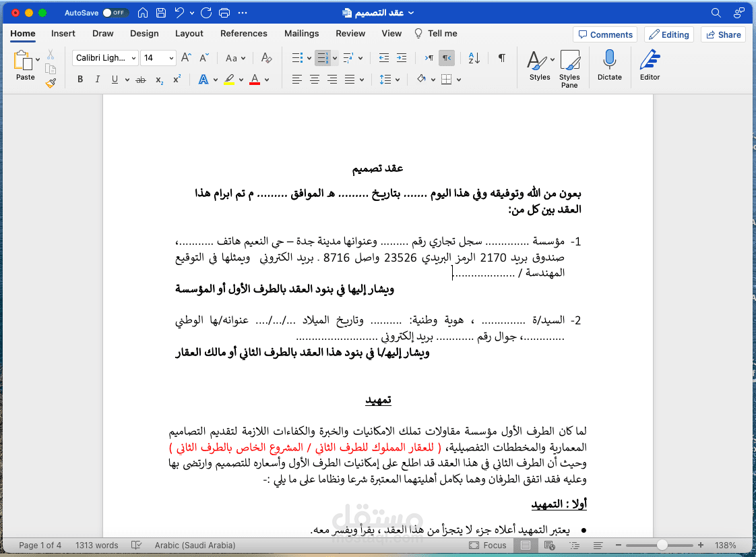Open the Layout tab

pos(189,33)
